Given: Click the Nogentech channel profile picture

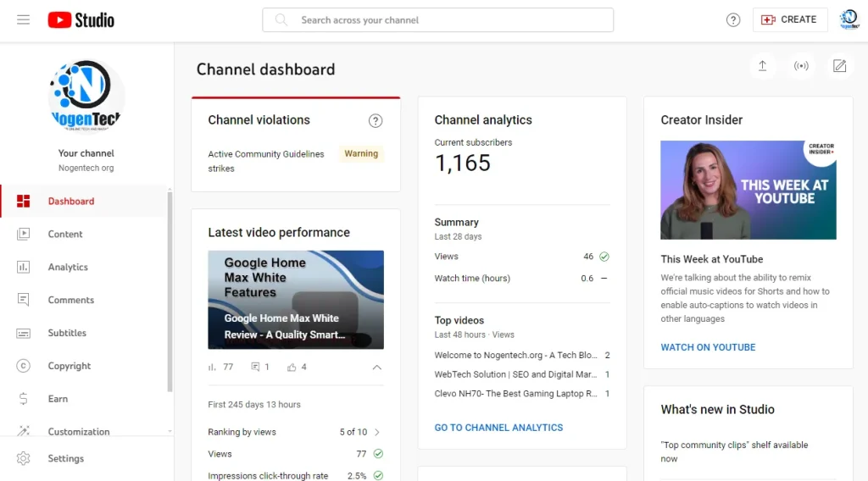Looking at the screenshot, I should pyautogui.click(x=86, y=96).
